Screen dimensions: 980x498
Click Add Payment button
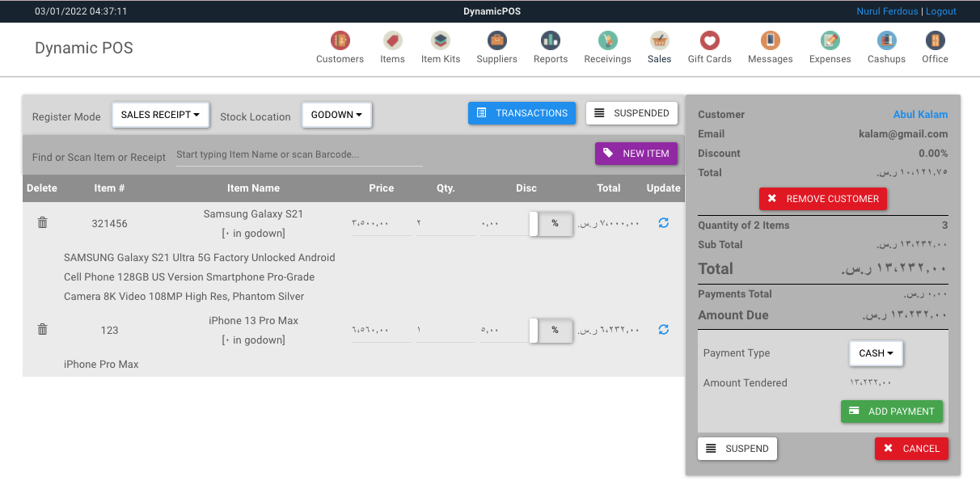point(891,411)
